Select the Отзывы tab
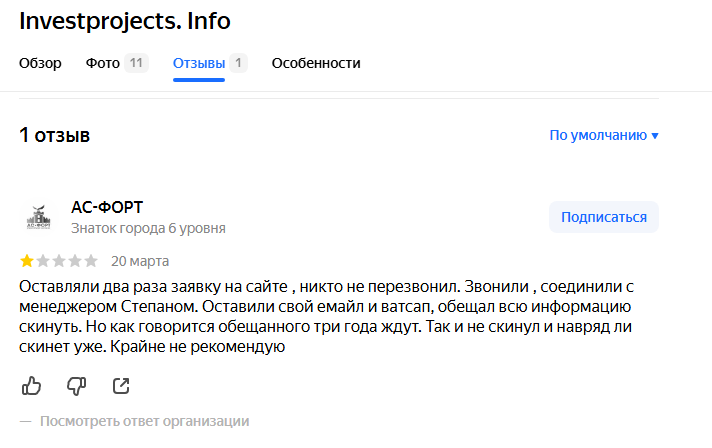Image resolution: width=712 pixels, height=448 pixels. (x=199, y=63)
